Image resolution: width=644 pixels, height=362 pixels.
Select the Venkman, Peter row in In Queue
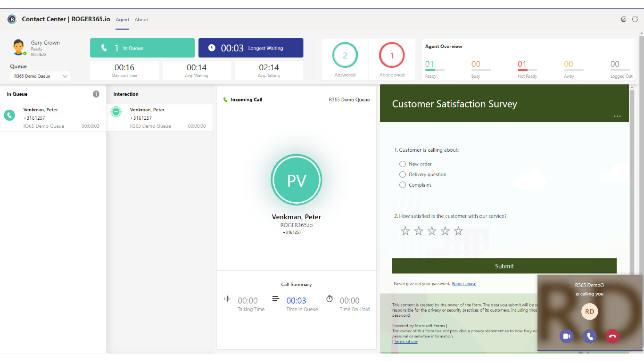[x=53, y=118]
